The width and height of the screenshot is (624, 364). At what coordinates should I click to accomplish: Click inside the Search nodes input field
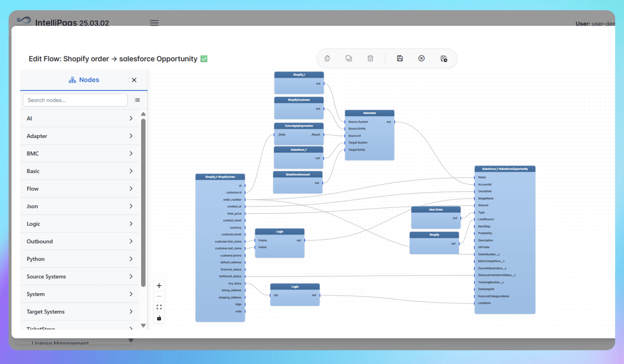point(75,100)
